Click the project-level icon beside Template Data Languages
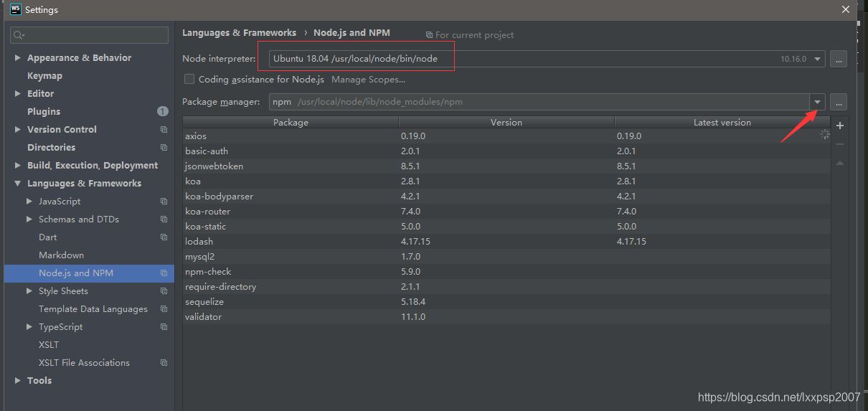The width and height of the screenshot is (868, 411). pyautogui.click(x=164, y=309)
